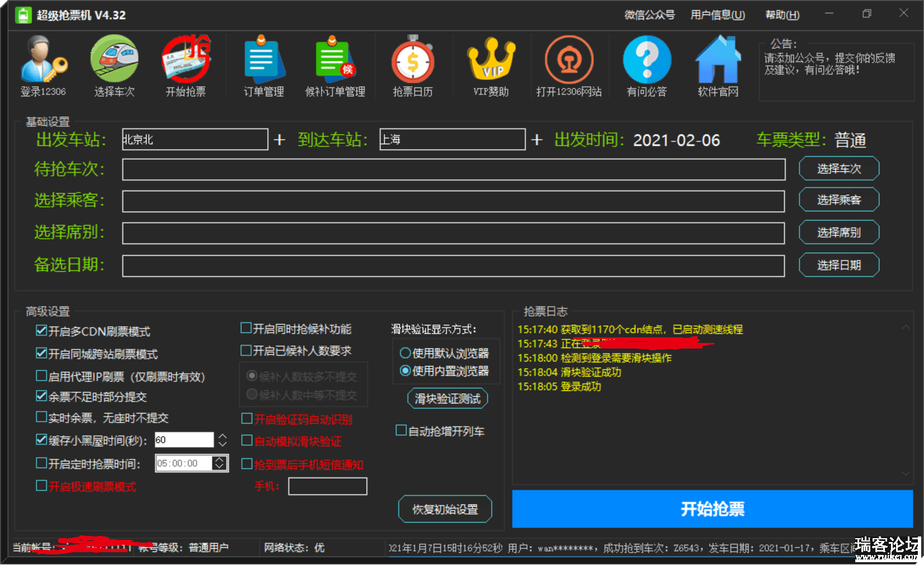
Task: Click the 选择席别 button
Action: point(839,232)
